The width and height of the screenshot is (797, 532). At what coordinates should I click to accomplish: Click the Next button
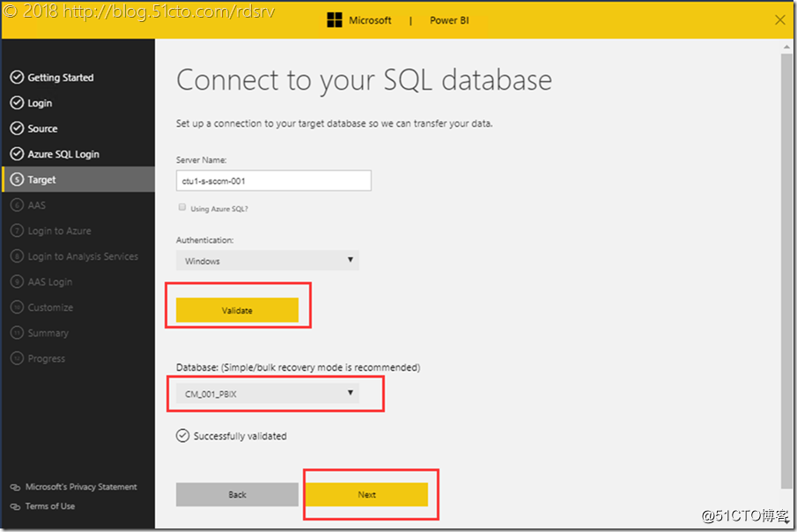point(366,494)
